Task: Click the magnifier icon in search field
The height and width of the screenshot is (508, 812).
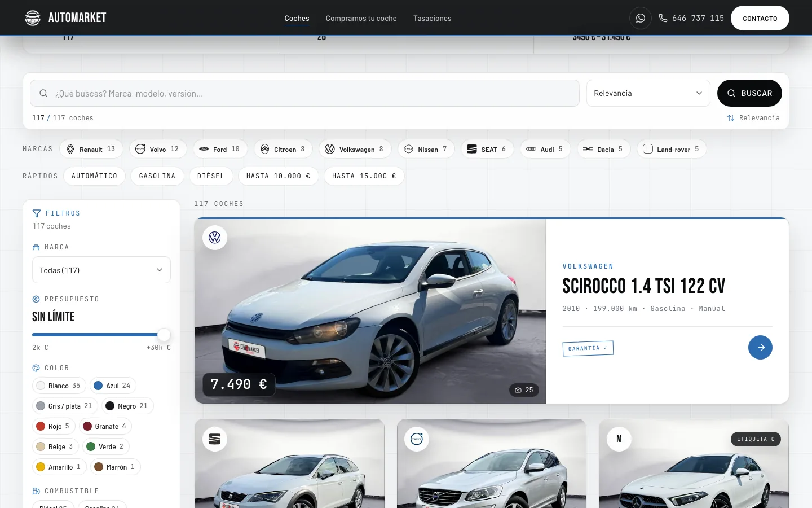Action: tap(43, 93)
